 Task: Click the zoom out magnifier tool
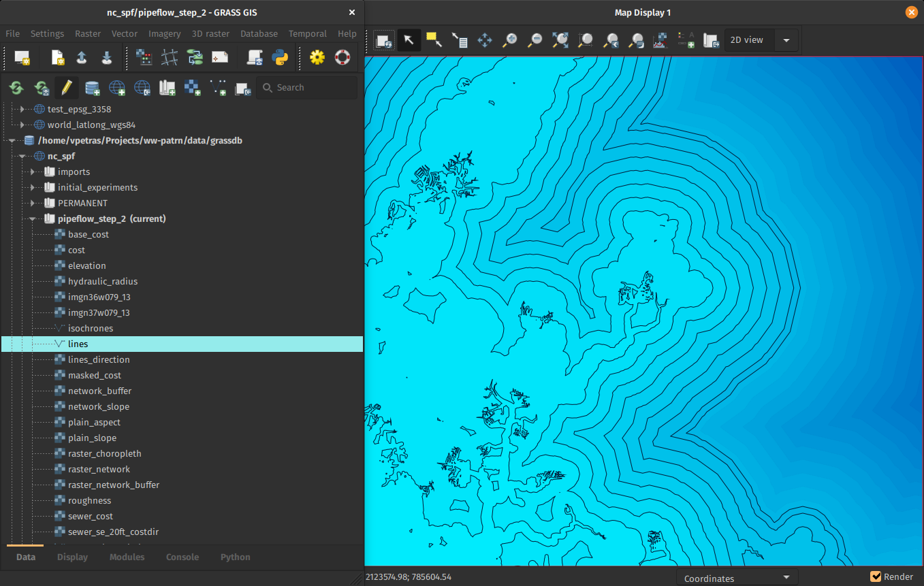coord(535,40)
